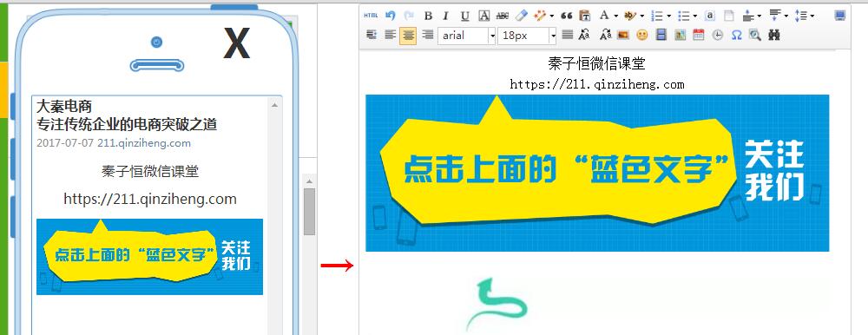Screen dimensions: 868x335
Task: Apply first-line indent to paragraph
Action: (x=371, y=35)
